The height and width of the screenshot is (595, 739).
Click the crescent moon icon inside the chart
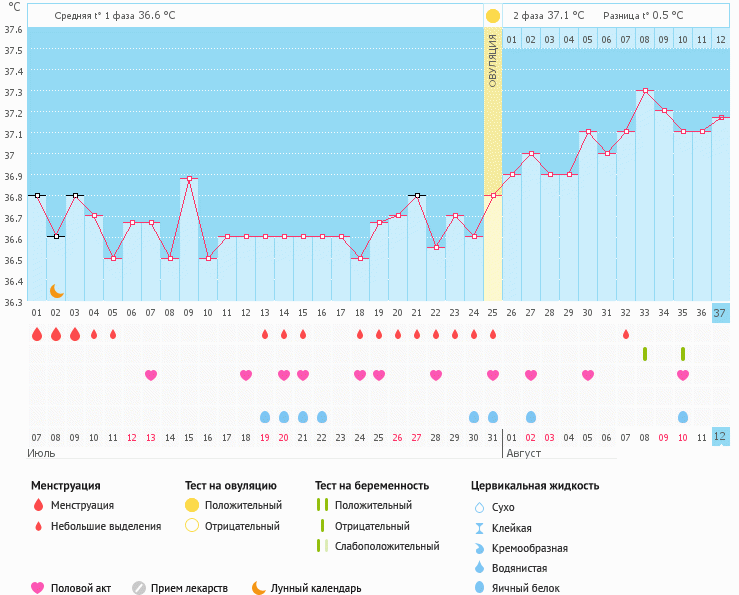[57, 291]
